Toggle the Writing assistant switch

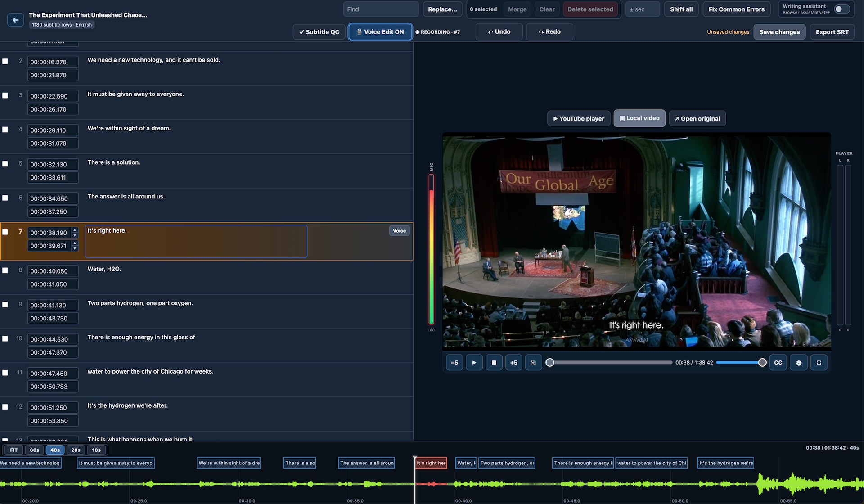coord(841,9)
